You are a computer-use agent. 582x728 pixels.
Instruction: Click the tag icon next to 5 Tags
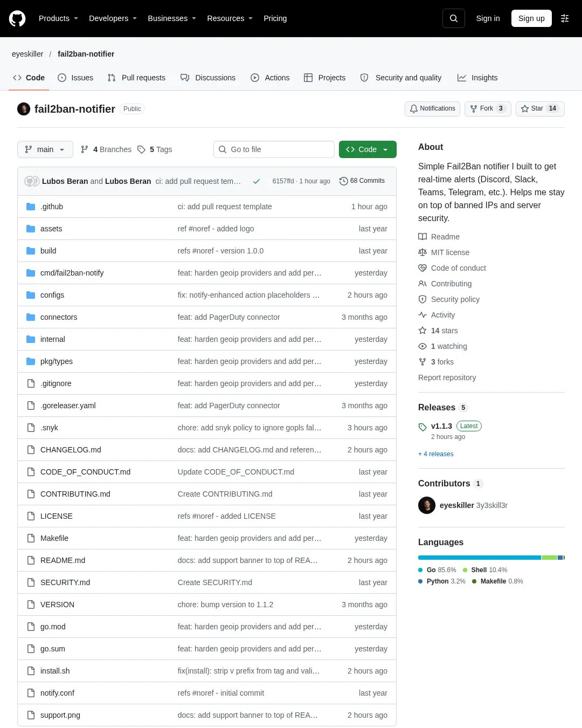pyautogui.click(x=141, y=149)
